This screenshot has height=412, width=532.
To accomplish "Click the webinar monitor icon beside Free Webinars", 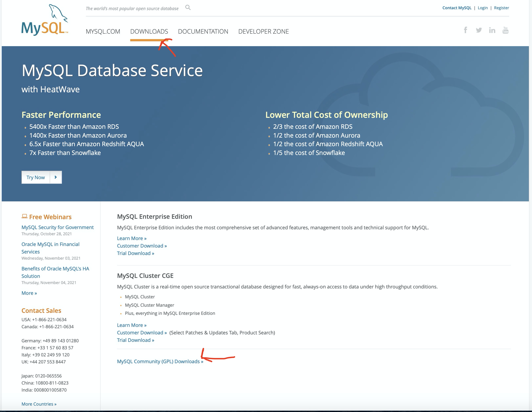I will pyautogui.click(x=24, y=216).
